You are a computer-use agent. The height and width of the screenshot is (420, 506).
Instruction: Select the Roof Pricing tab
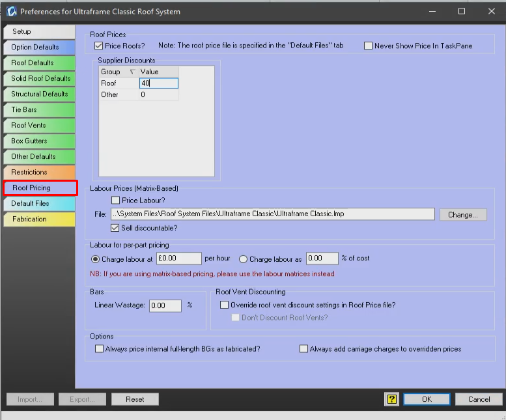pyautogui.click(x=40, y=188)
